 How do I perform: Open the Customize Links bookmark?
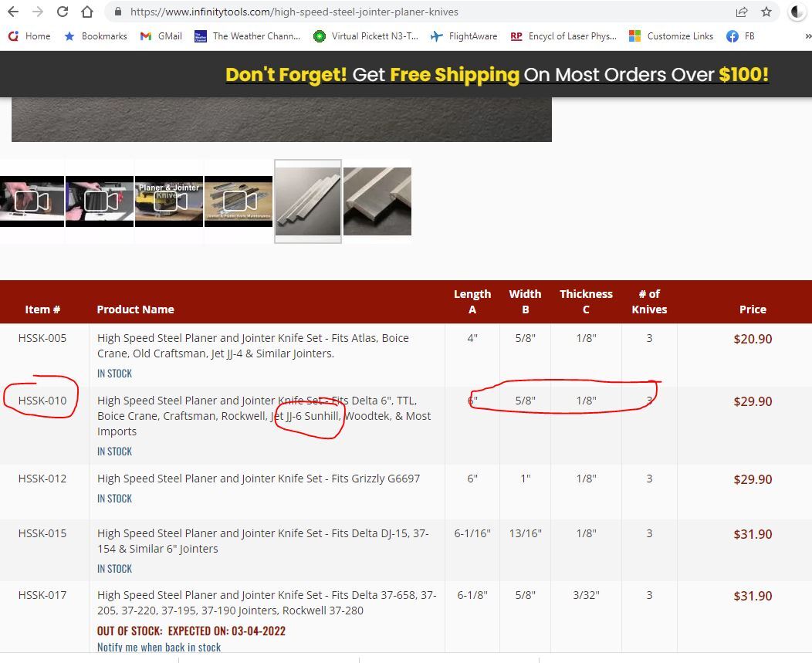click(672, 36)
